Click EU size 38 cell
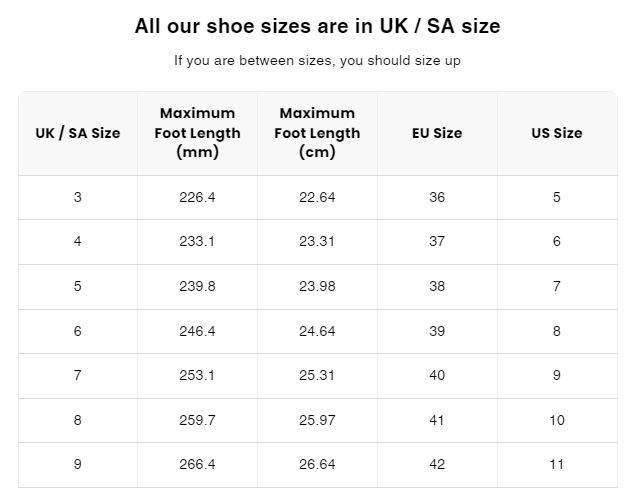 tap(437, 286)
